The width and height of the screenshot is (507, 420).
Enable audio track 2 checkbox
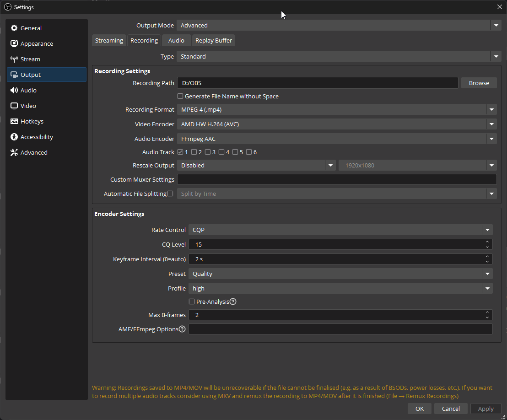[x=194, y=152]
